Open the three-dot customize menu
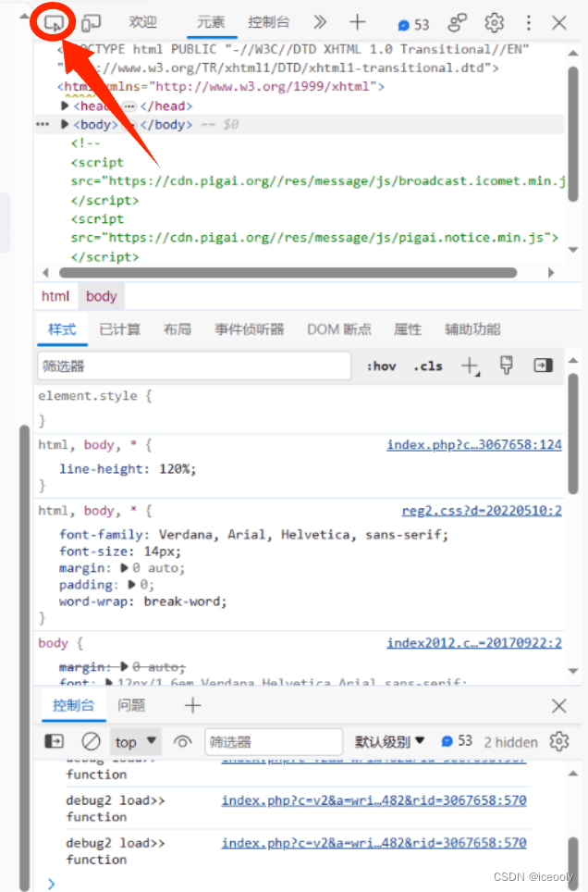Screen dimensions: 588x892 (528, 23)
